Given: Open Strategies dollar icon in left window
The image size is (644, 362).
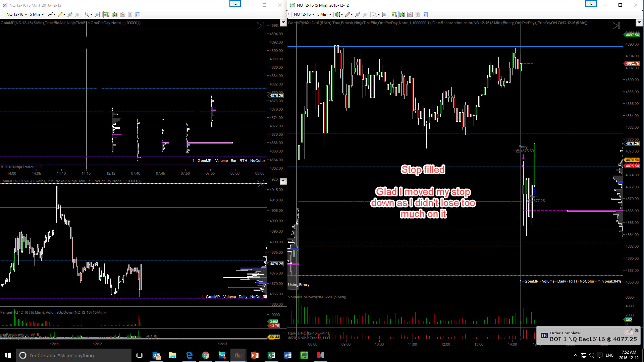Looking at the screenshot, I should 130,14.
